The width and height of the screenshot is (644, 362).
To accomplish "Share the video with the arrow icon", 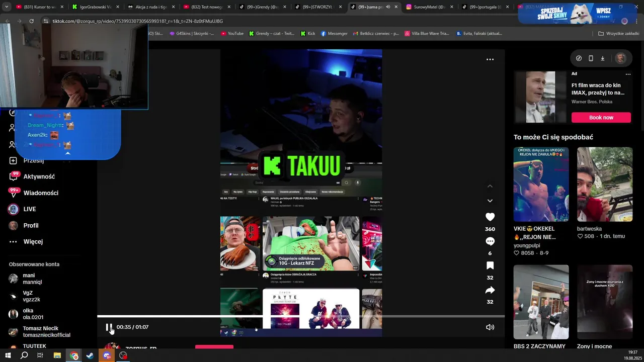I will 490,290.
